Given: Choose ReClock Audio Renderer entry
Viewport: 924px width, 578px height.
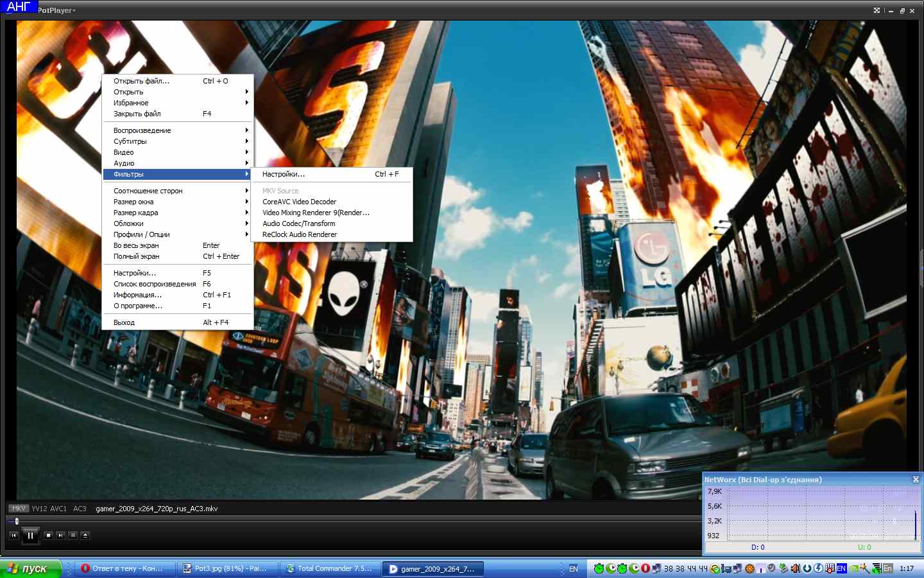Looking at the screenshot, I should [300, 234].
